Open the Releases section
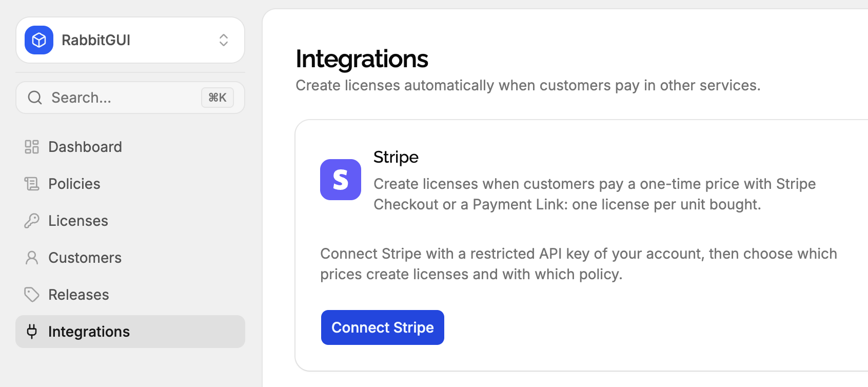868x387 pixels. (130, 295)
